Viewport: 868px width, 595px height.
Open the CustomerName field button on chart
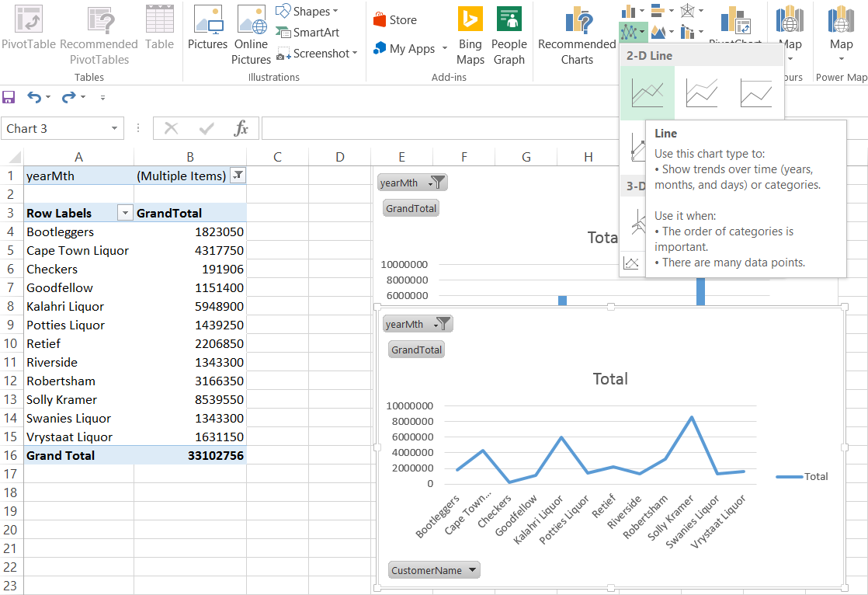(x=434, y=570)
